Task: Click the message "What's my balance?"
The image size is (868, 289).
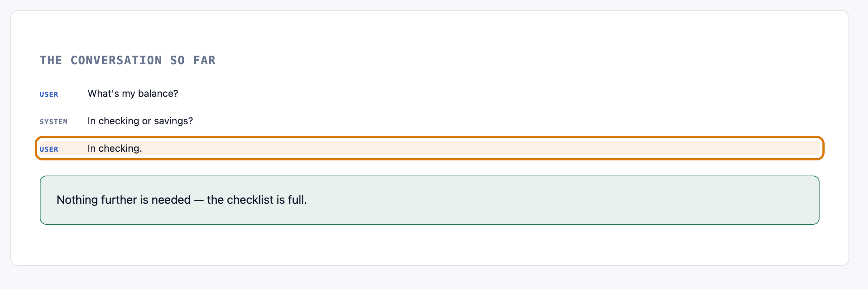Action: [133, 94]
